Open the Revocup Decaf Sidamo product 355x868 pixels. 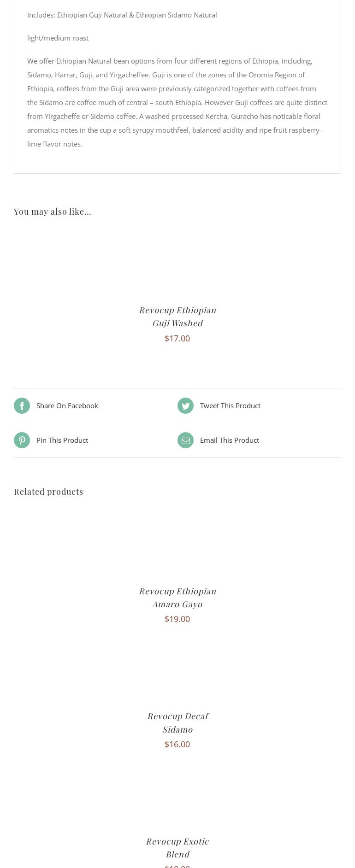click(x=177, y=722)
